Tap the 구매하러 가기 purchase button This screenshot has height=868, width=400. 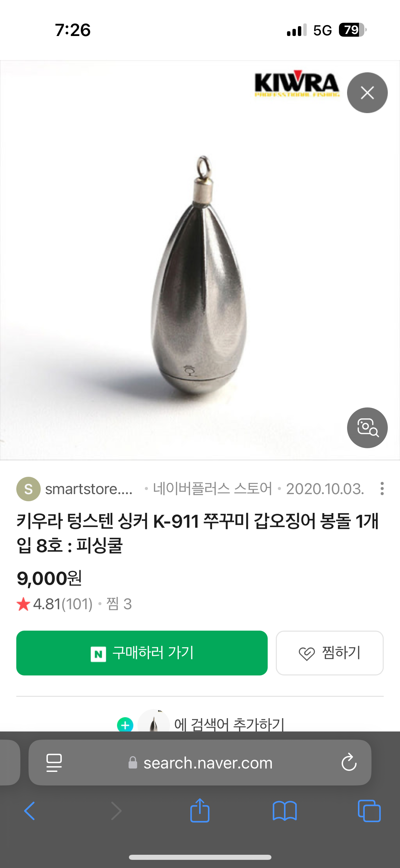point(142,653)
